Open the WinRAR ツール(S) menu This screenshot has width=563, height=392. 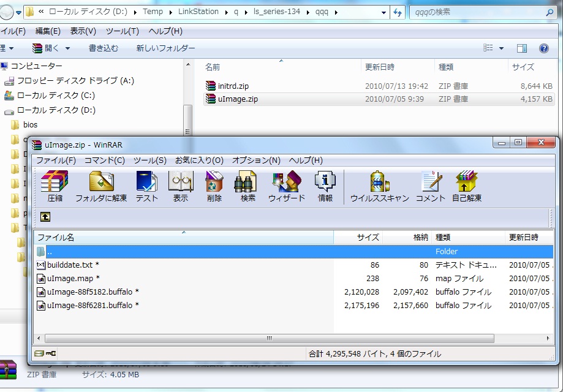point(149,160)
